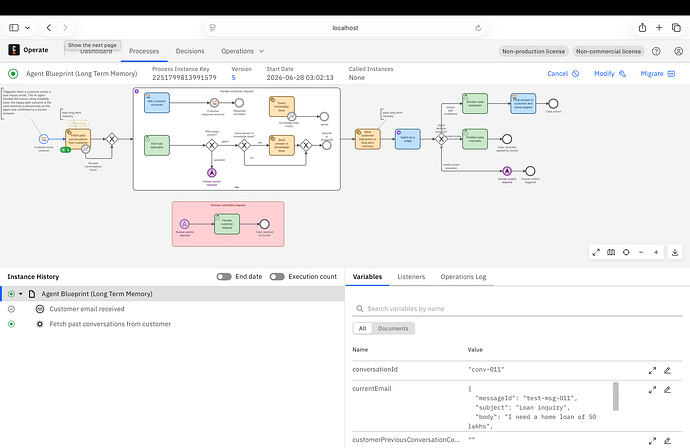The width and height of the screenshot is (690, 448).
Task: Click the Migrate instance button
Action: pos(657,73)
